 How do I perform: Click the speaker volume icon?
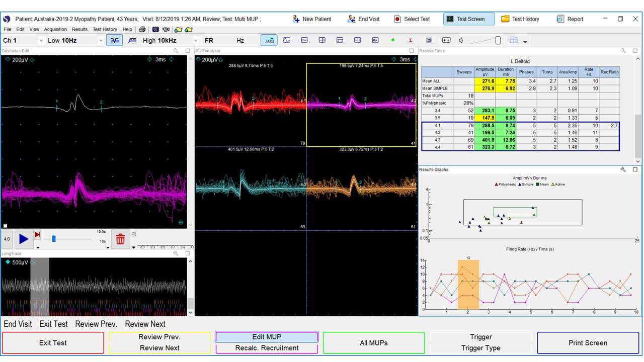tap(461, 40)
